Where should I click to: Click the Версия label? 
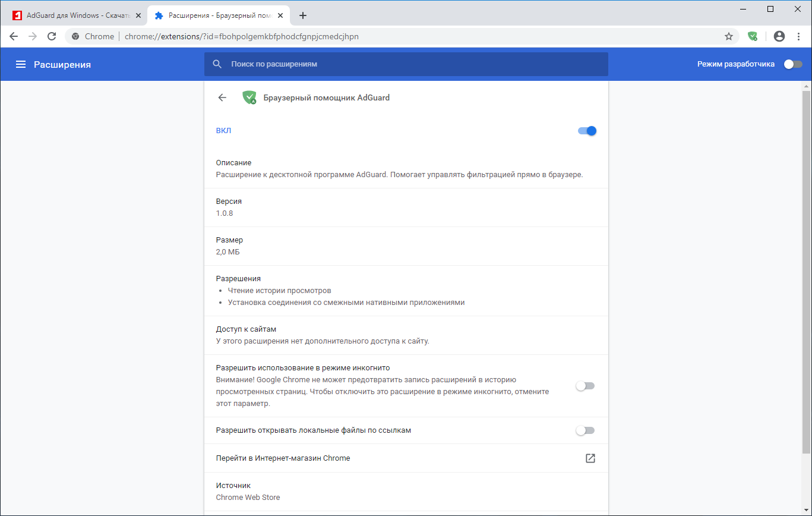(x=229, y=201)
